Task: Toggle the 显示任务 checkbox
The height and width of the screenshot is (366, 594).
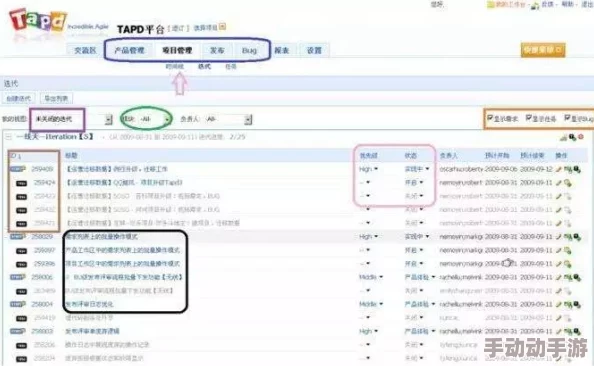Action: (529, 118)
